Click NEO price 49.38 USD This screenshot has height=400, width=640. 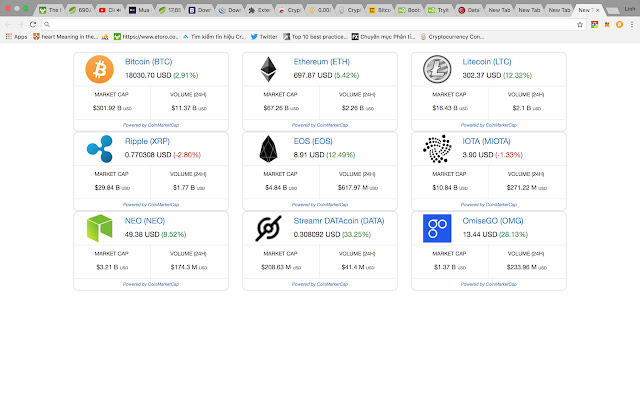(x=142, y=235)
